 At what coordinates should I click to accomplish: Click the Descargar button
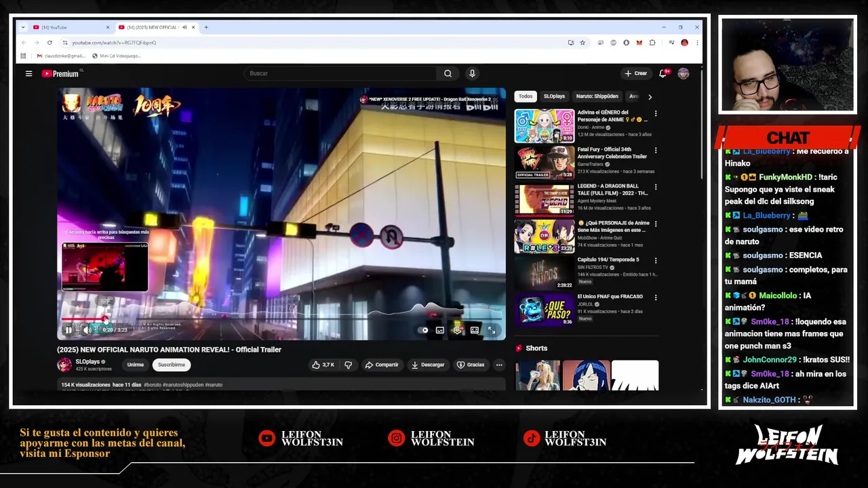point(428,365)
